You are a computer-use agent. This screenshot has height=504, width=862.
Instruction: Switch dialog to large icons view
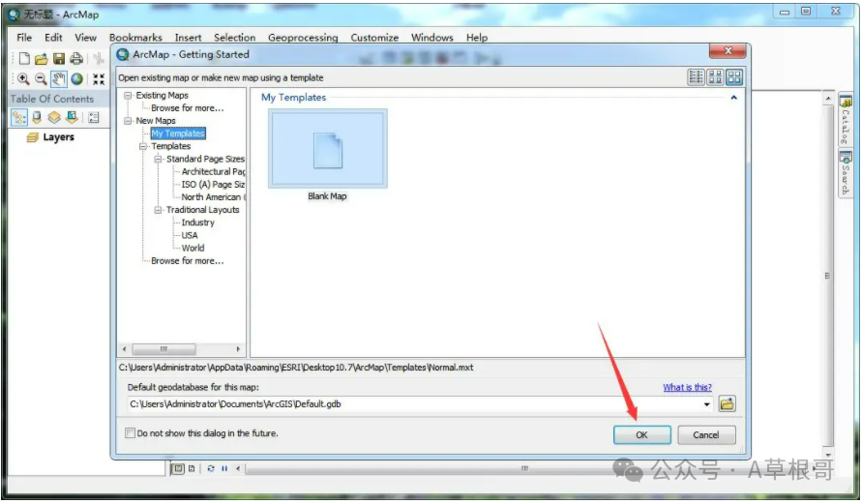(x=734, y=77)
